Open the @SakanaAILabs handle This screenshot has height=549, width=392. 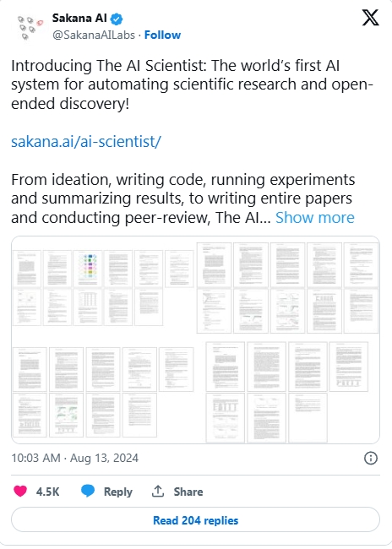point(94,35)
